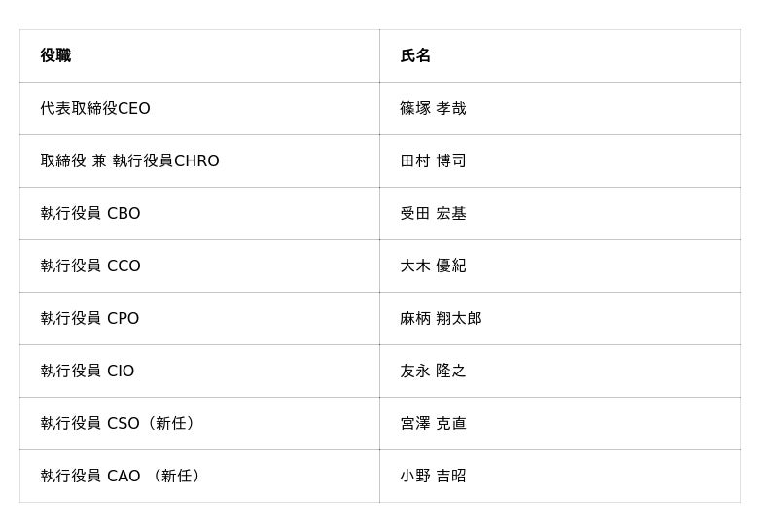The image size is (778, 532).
Task: Click the name 宮澤 克直
Action: click(433, 424)
